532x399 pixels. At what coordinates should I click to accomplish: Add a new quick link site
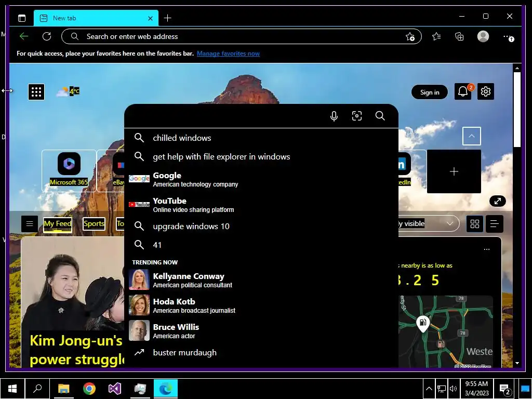point(454,171)
